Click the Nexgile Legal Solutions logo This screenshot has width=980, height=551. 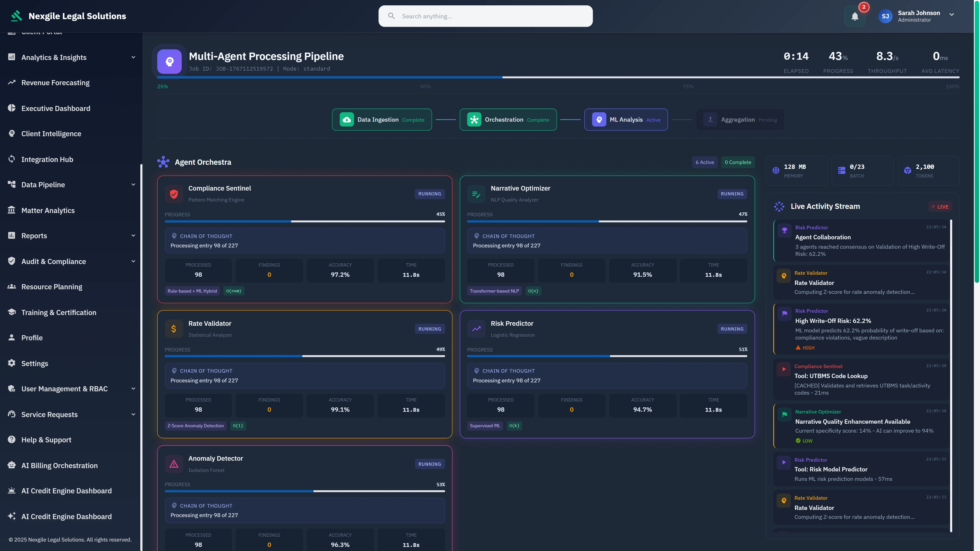tap(17, 16)
